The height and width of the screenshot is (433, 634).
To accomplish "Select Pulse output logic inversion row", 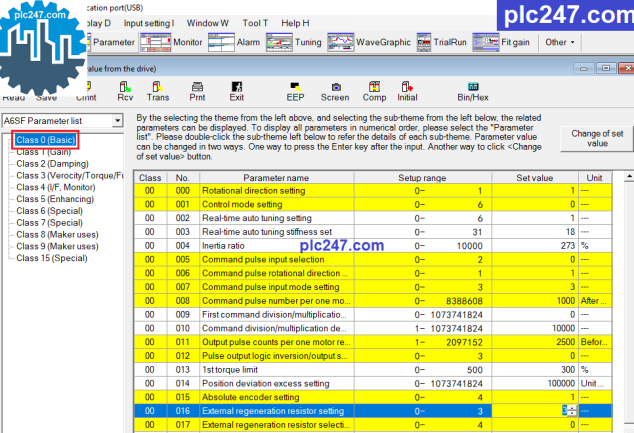I will point(373,356).
